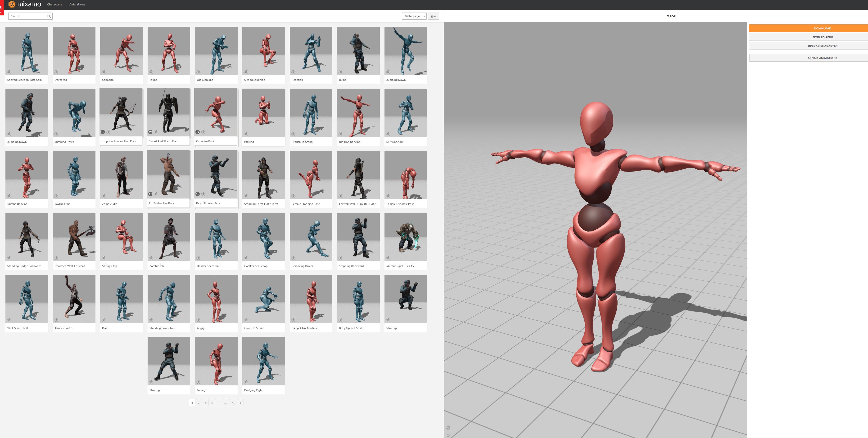Viewport: 868px width, 438px height.
Task: Click the running figure icon on Sitting Laughing
Action: [x=246, y=72]
